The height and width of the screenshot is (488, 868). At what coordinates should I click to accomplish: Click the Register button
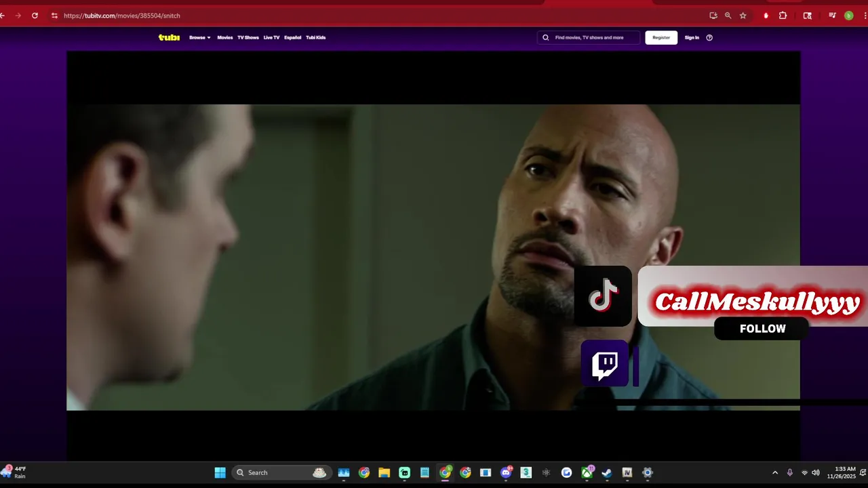(661, 37)
